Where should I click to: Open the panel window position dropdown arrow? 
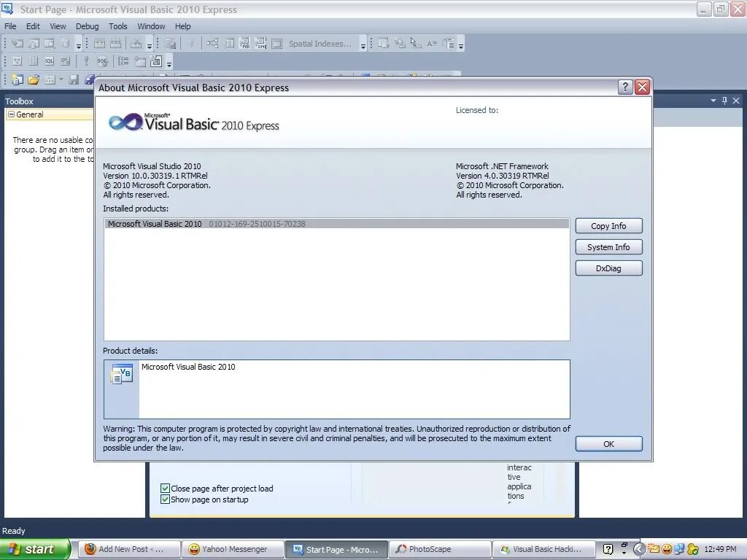click(x=713, y=101)
